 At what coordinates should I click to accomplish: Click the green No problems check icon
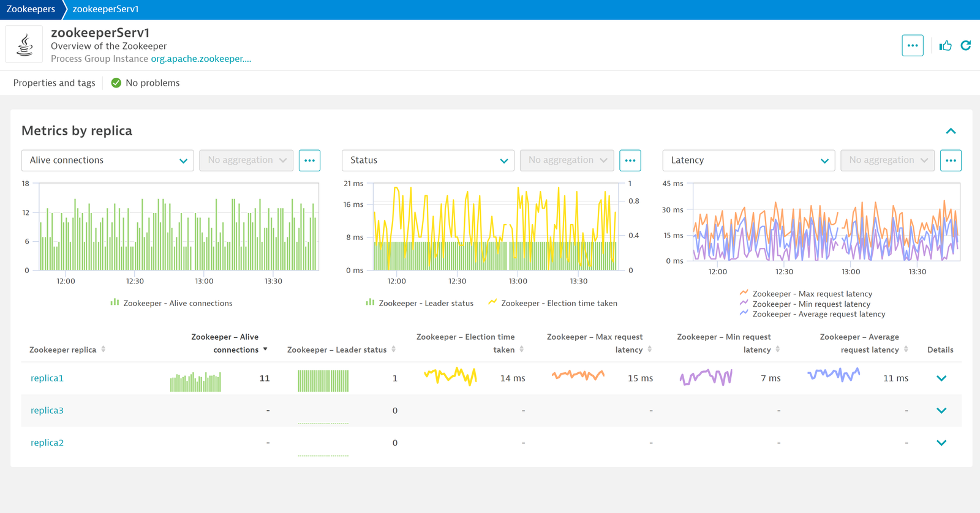pyautogui.click(x=116, y=83)
